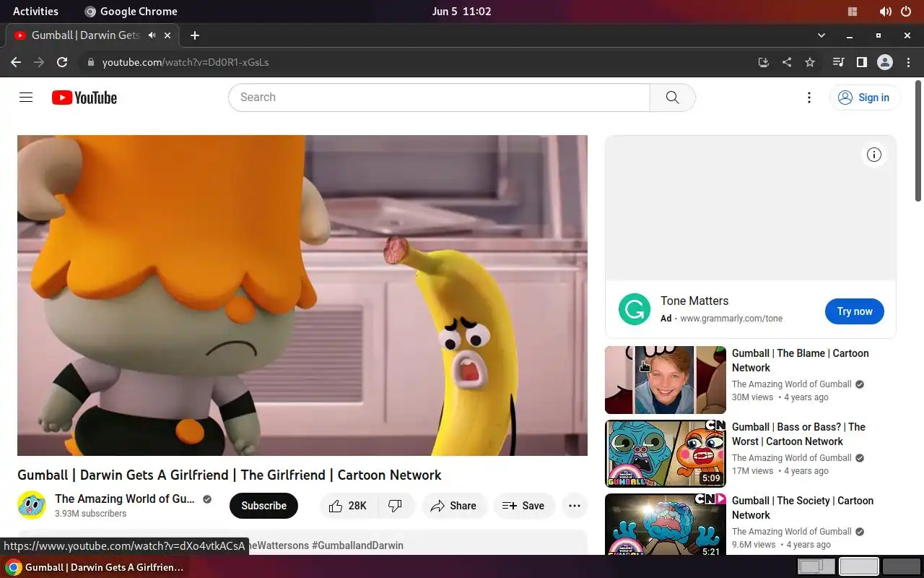Open YouTube settings three-dot menu
The image size is (924, 578).
[x=809, y=98]
